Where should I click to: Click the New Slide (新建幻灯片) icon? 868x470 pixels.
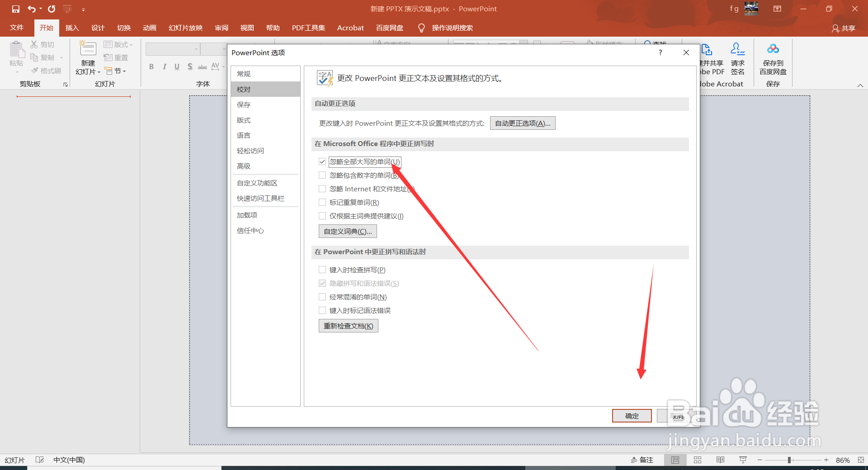pos(88,49)
